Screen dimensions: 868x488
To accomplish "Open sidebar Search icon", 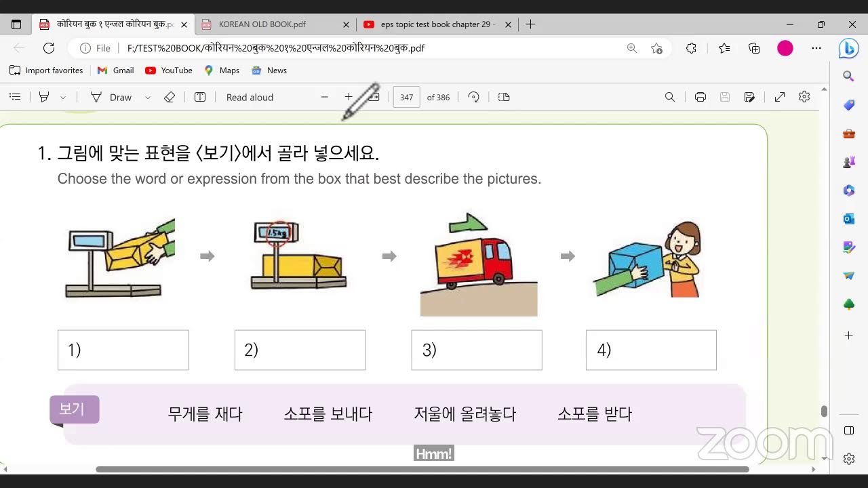I will point(849,76).
